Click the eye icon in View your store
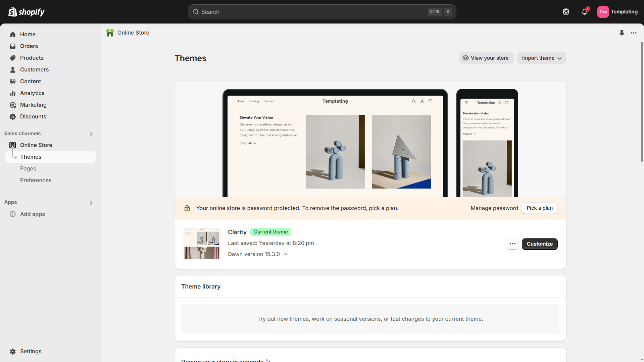This screenshot has height=362, width=644. coord(465,58)
